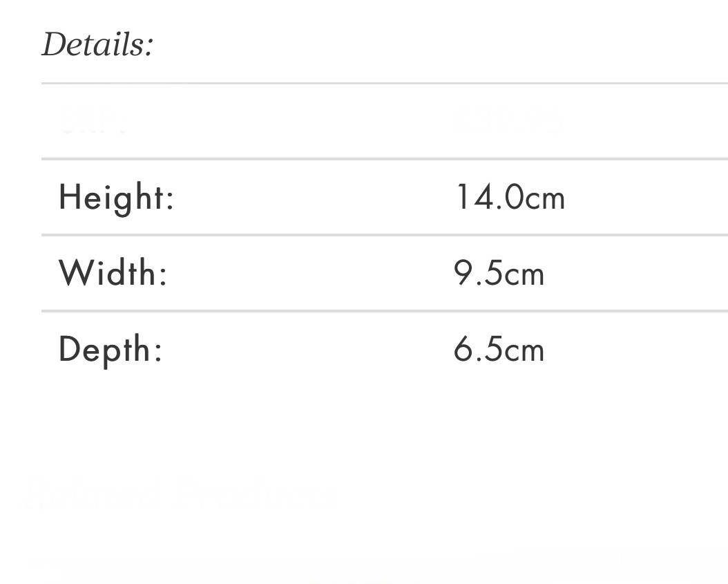Select the Depth: label
The height and width of the screenshot is (584, 728).
click(111, 350)
